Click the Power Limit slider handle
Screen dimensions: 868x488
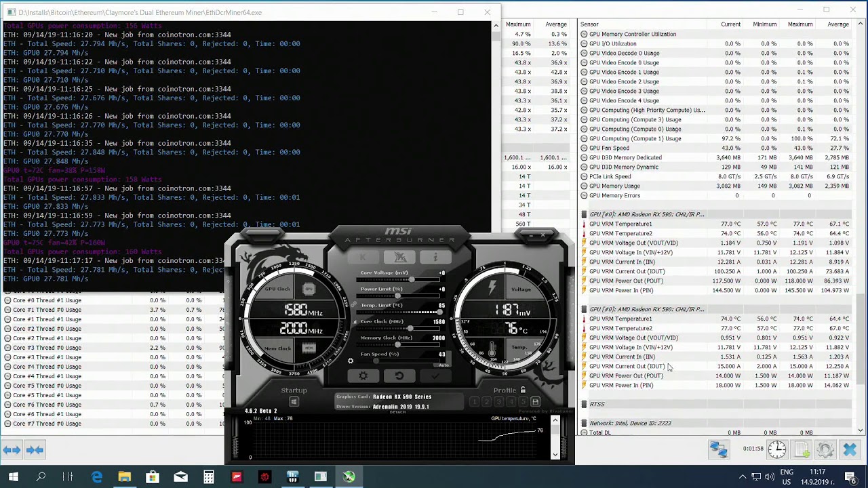click(x=397, y=296)
